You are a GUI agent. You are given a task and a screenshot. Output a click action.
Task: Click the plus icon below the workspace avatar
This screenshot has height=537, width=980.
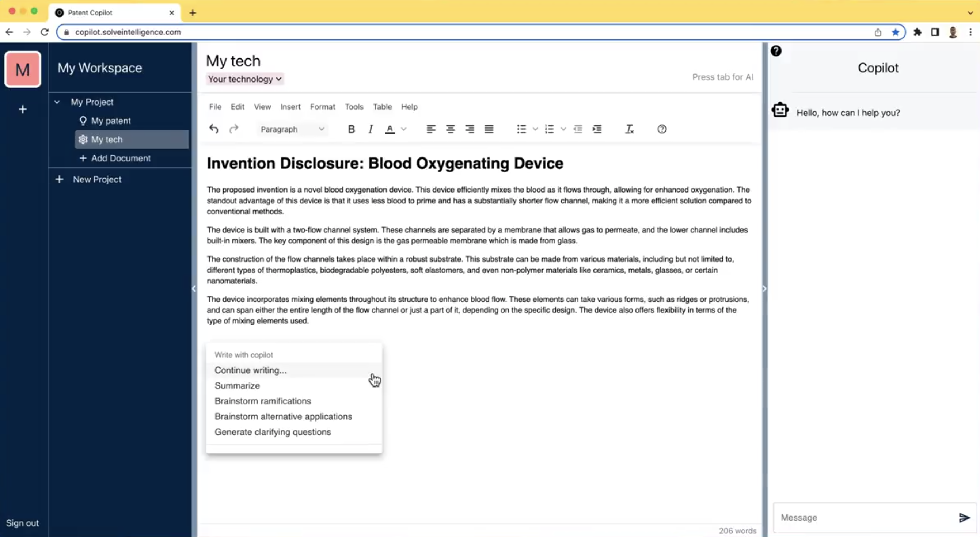pos(23,110)
